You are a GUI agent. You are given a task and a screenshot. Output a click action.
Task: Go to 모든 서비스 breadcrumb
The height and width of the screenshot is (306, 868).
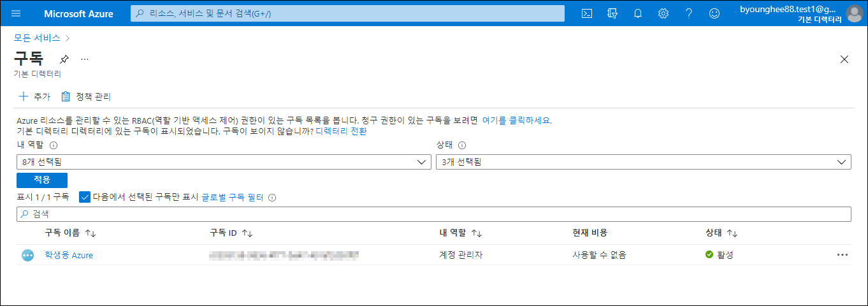(x=38, y=38)
